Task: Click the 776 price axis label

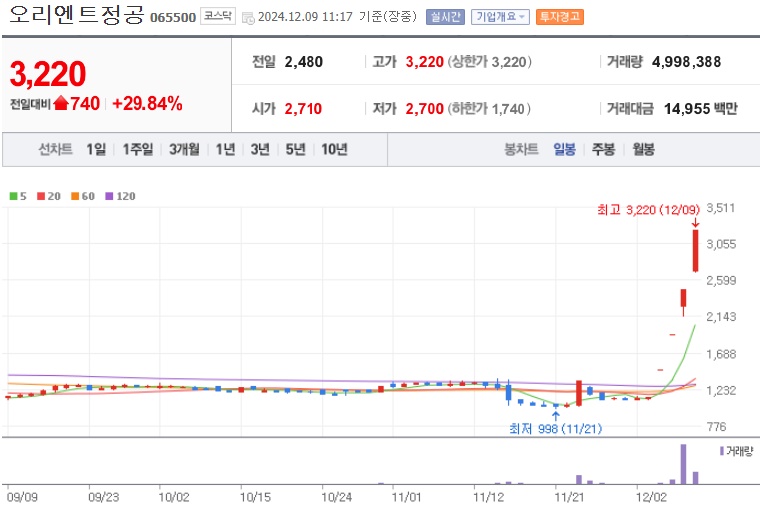Action: click(x=716, y=427)
